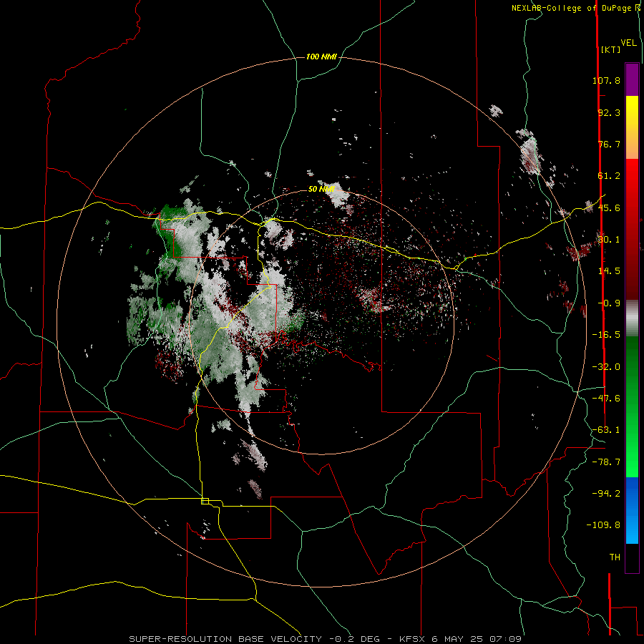Click the TH legend label
This screenshot has height=644, width=644.
click(x=615, y=557)
